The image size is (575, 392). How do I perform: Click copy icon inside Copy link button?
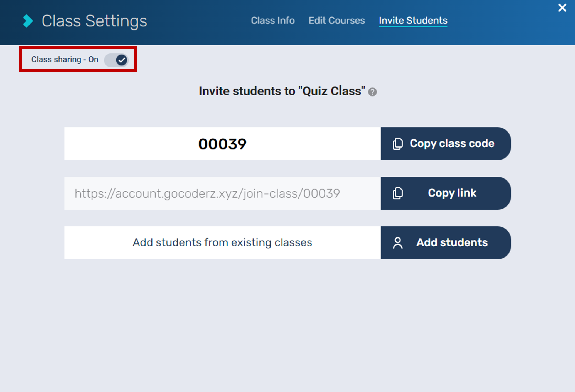coord(397,193)
